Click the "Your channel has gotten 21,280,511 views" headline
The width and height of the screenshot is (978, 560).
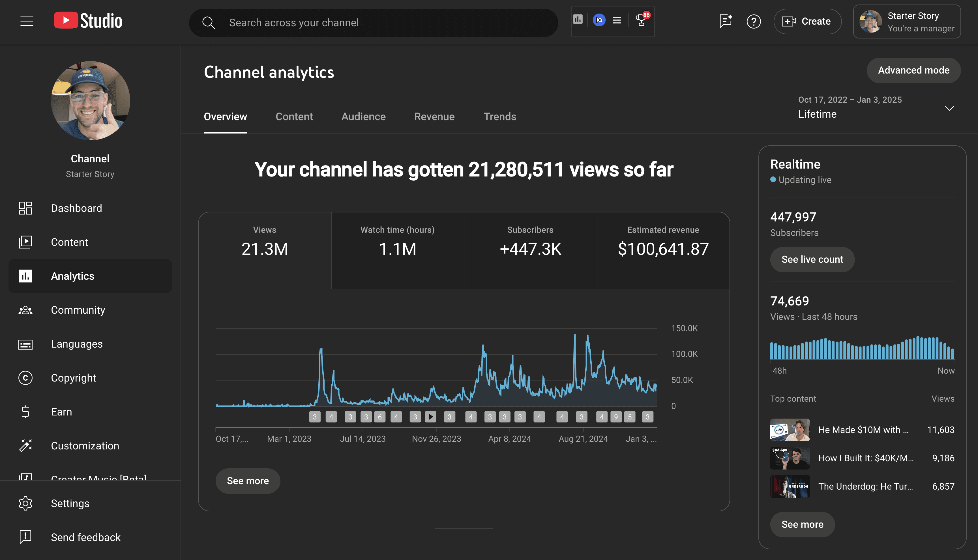pyautogui.click(x=464, y=170)
